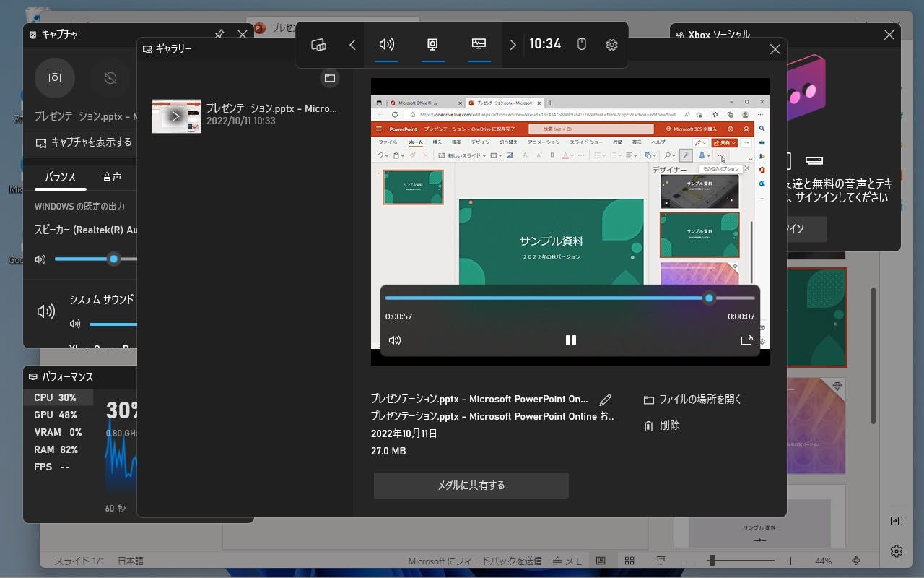Open the Game Bar widget menu icon

tap(318, 44)
